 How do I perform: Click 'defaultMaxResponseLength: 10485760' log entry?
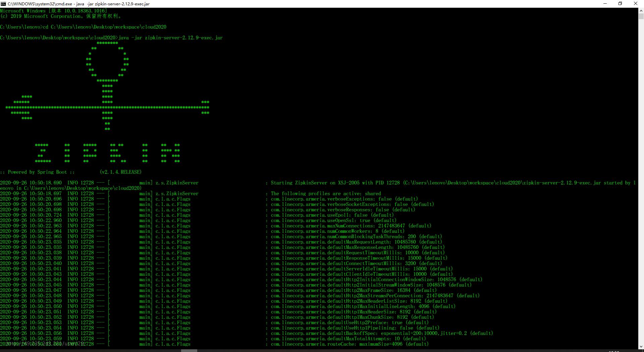[x=358, y=247]
